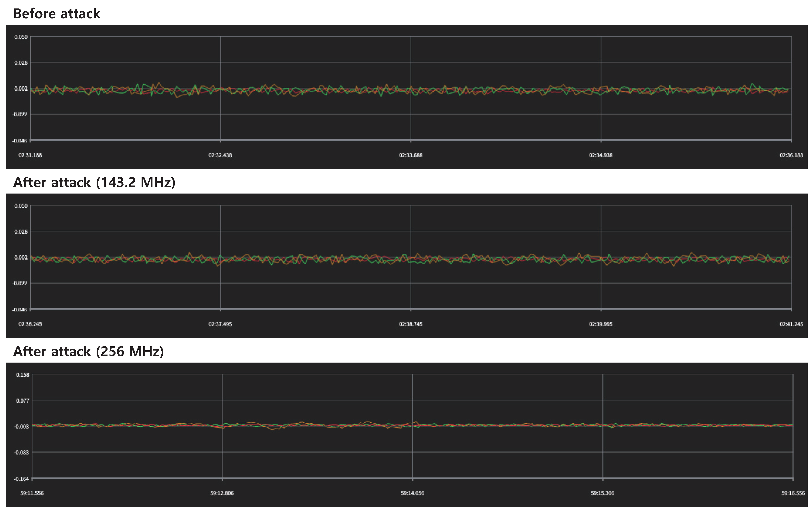
Task: Click the 02:37.495 time axis label
Action: (220, 324)
